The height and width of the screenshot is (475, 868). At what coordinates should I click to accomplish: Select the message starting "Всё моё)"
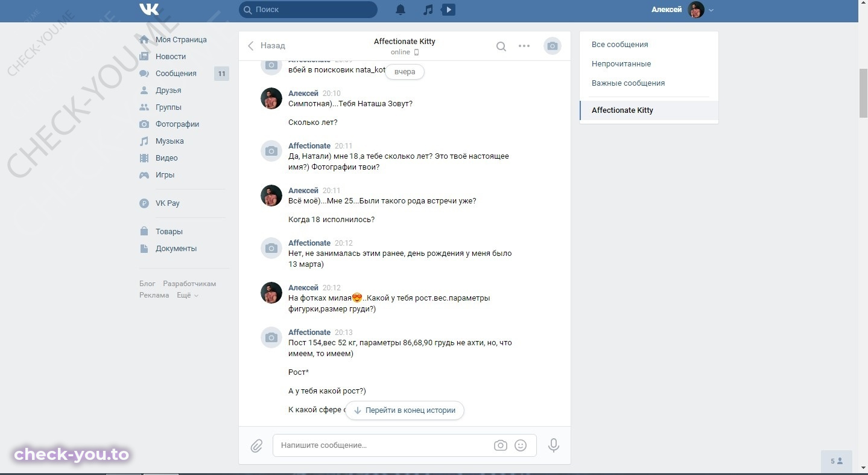tap(382, 201)
